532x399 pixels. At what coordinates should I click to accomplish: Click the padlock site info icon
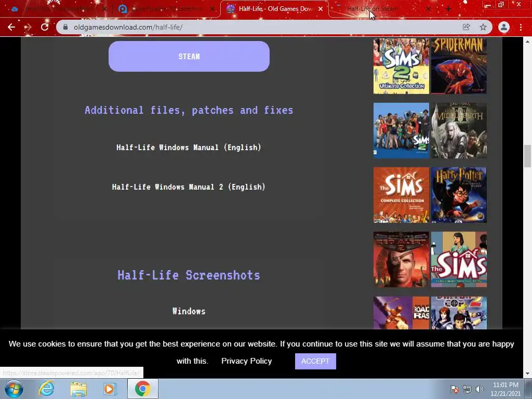click(x=65, y=27)
